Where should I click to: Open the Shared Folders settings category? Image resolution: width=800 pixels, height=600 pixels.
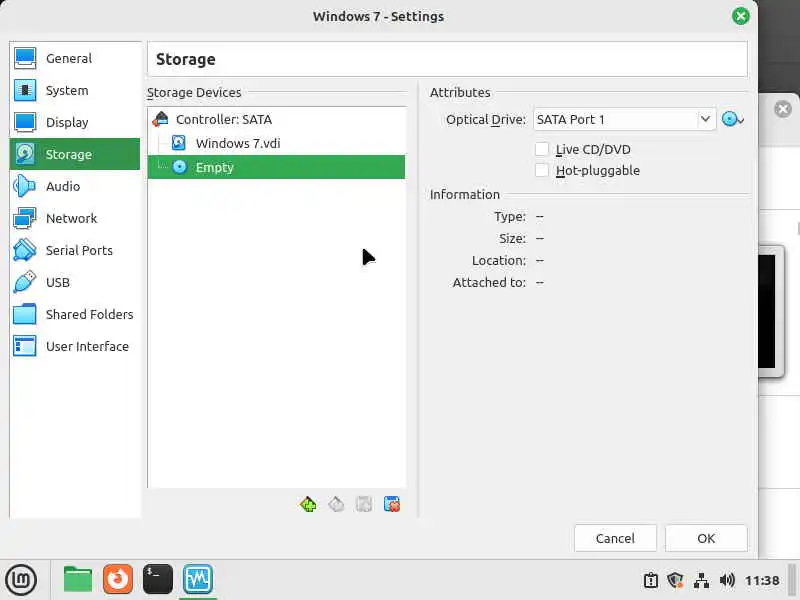point(74,314)
